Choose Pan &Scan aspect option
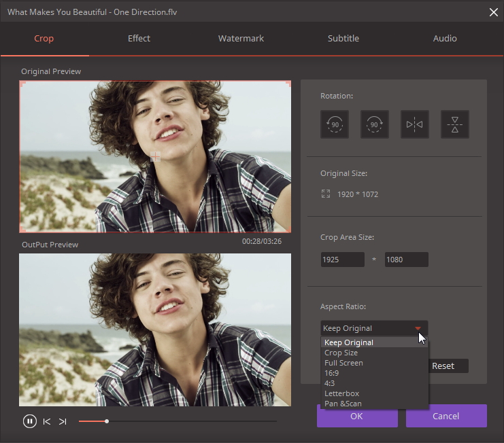The height and width of the screenshot is (443, 504). tap(375, 404)
